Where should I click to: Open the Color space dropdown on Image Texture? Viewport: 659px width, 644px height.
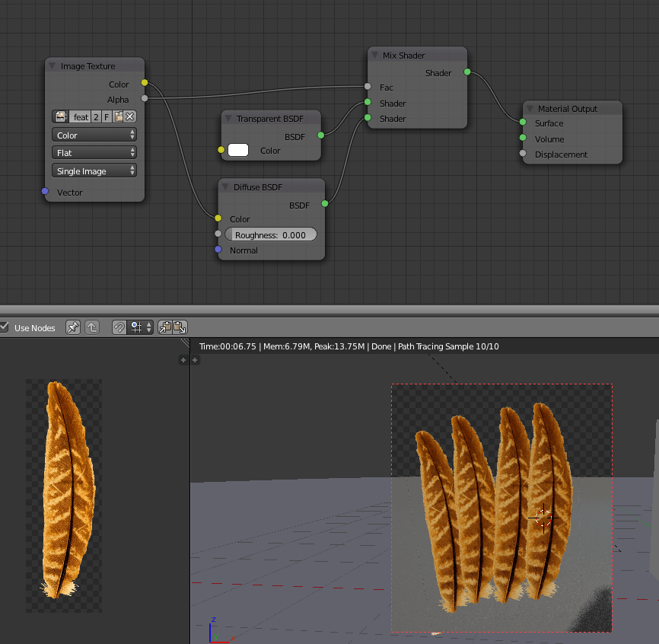coord(94,134)
